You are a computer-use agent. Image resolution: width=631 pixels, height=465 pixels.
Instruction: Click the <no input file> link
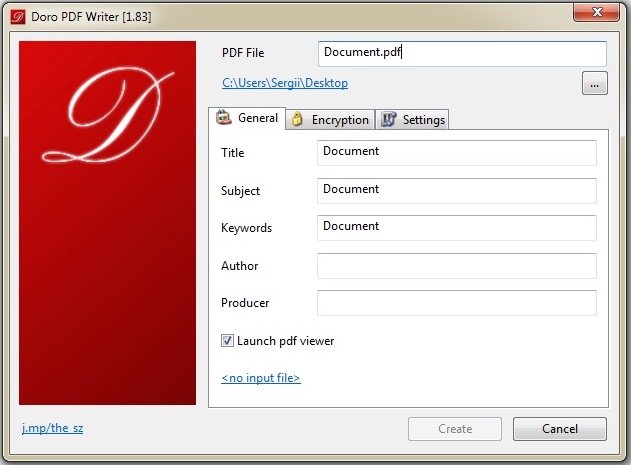pos(261,378)
